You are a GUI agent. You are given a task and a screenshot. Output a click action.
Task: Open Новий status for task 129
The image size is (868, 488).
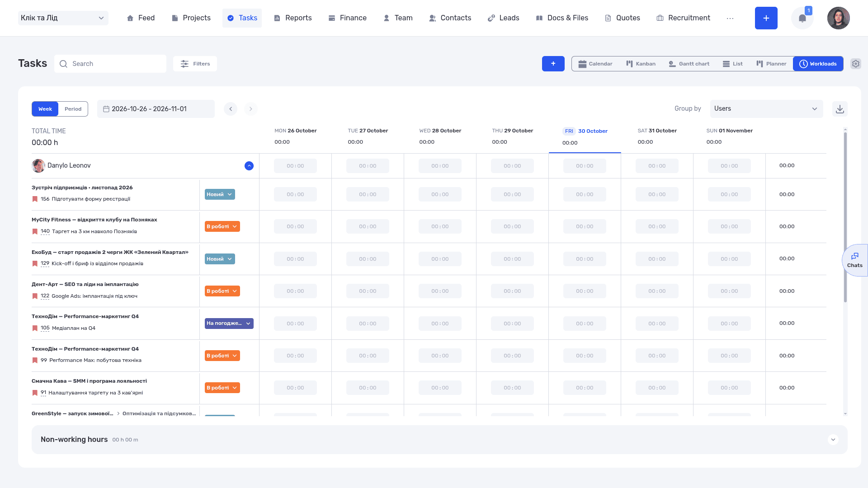point(220,259)
